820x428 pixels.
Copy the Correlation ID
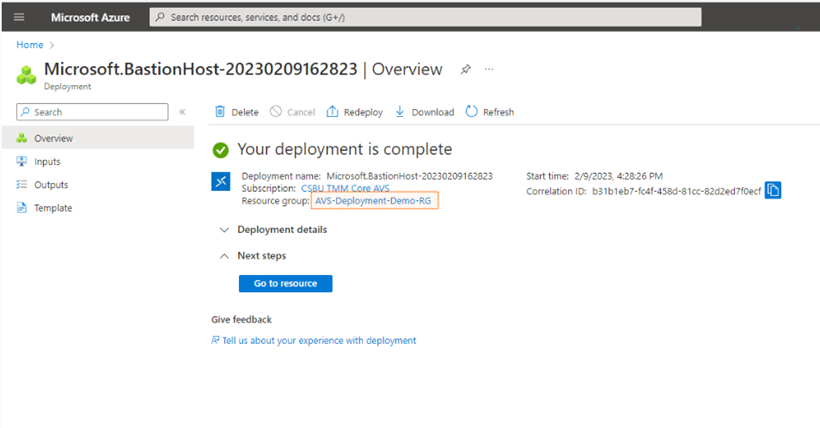[x=773, y=190]
